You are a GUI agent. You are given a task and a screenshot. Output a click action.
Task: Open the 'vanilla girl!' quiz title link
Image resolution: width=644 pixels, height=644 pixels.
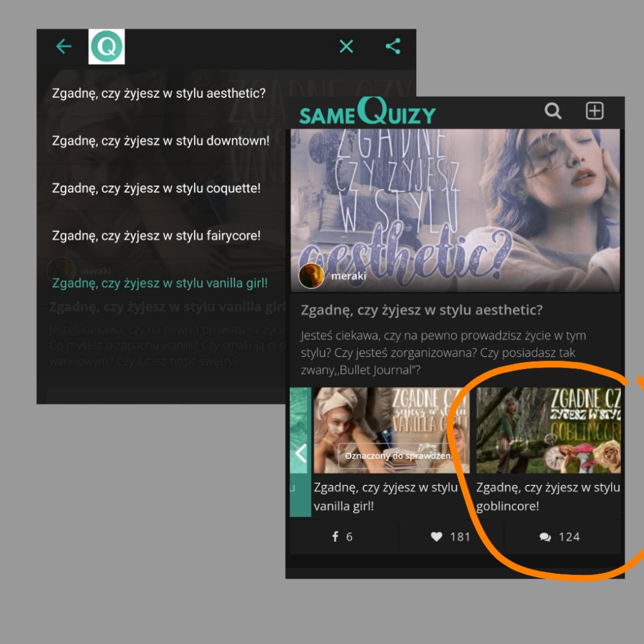click(385, 496)
